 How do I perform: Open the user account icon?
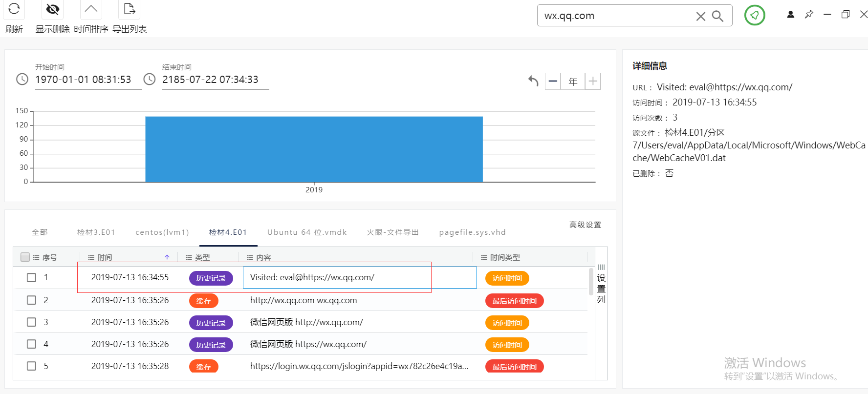tap(790, 14)
